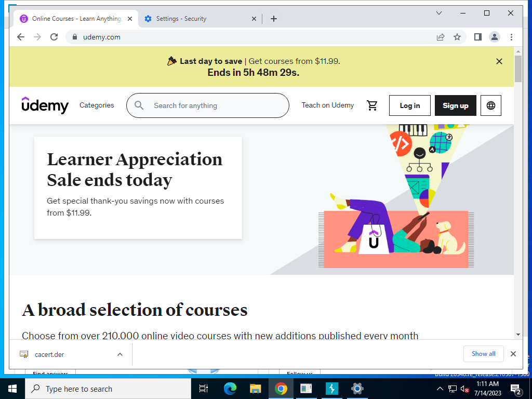Click the magnifier icon in Udemy search
The width and height of the screenshot is (532, 399).
coord(139,105)
